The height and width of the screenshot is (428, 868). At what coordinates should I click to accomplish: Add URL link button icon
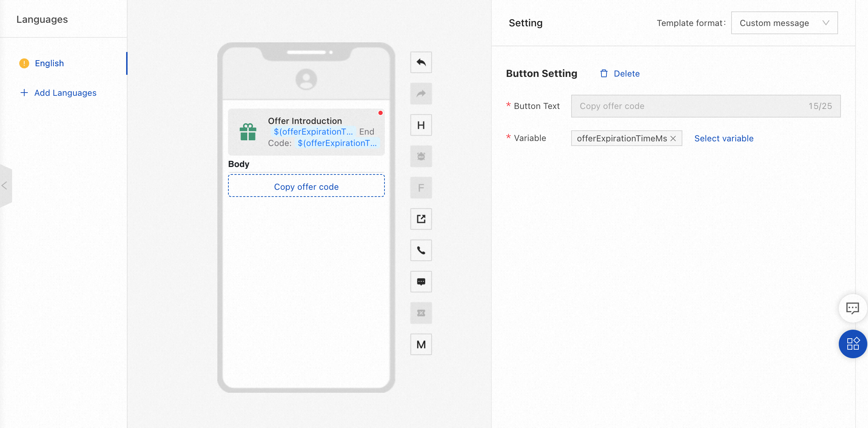(x=421, y=219)
